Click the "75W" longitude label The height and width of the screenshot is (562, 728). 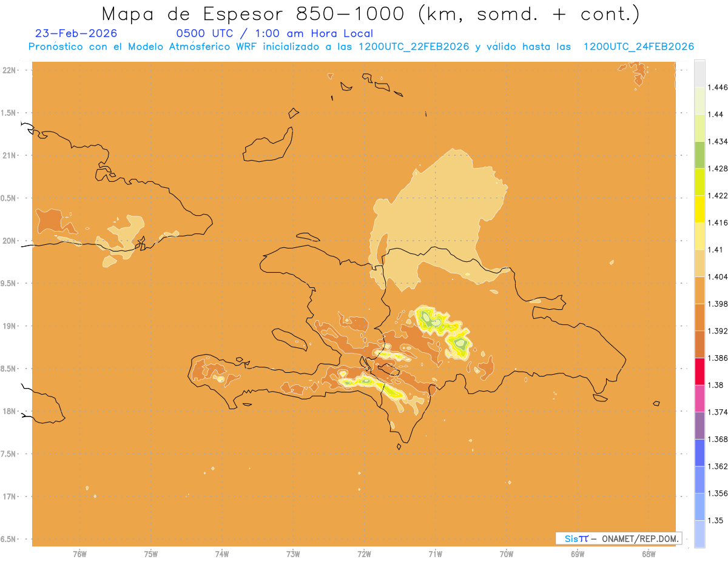[151, 554]
